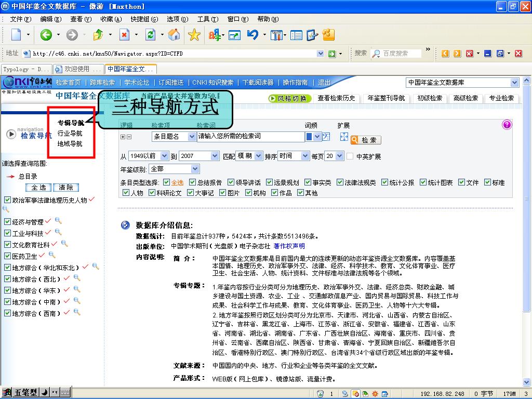Viewport: 532px width, 399px height.
Task: Open 高级检索 advanced search
Action: [465, 98]
